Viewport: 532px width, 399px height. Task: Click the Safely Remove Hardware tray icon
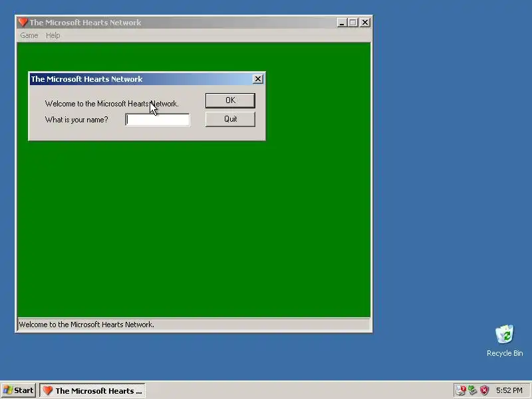472,390
